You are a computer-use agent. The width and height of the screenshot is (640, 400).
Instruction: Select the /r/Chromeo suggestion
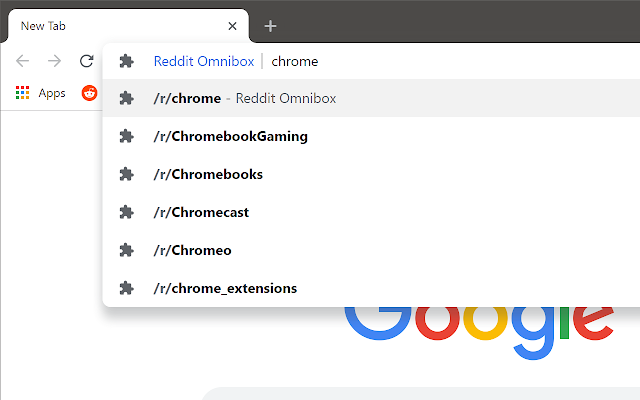(x=193, y=250)
